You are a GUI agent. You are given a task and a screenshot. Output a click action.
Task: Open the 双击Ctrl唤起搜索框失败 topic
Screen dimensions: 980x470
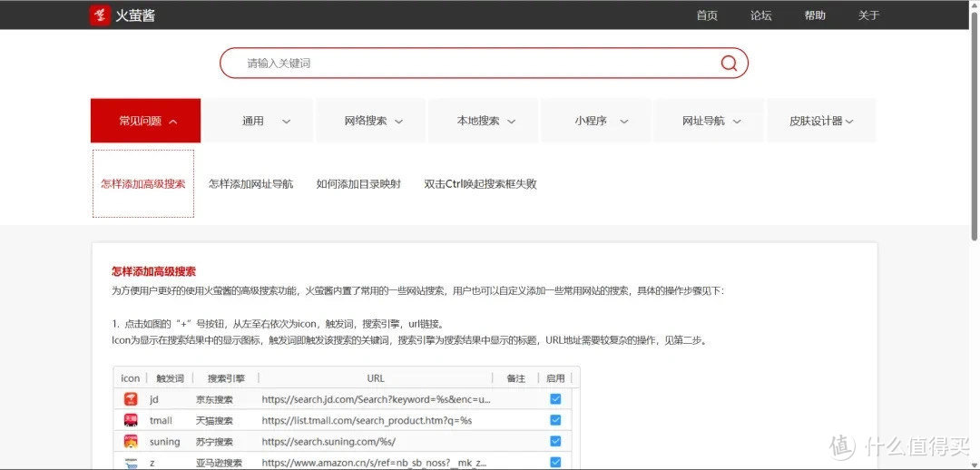click(x=480, y=184)
